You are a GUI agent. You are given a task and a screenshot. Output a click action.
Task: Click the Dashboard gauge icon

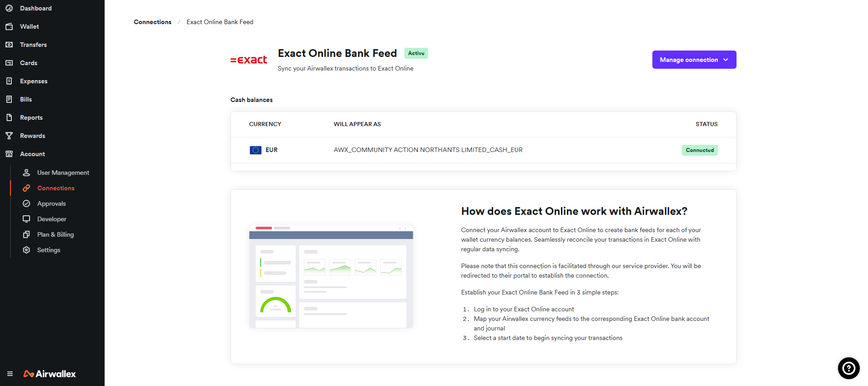[9, 8]
